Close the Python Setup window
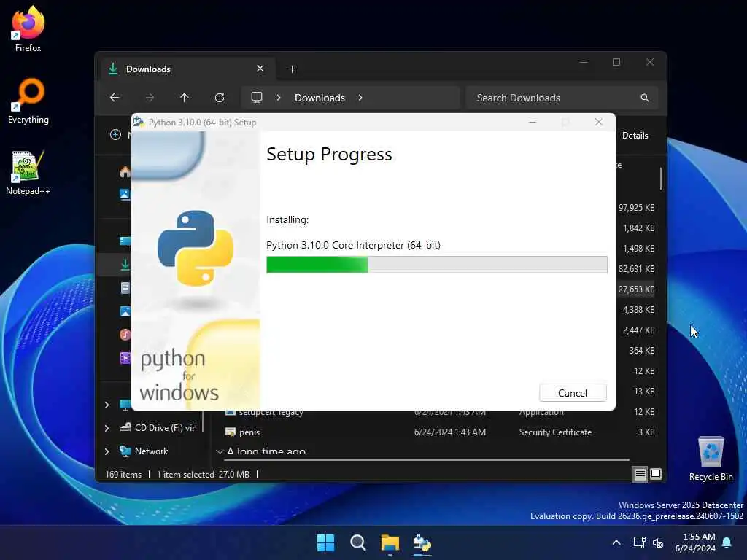The height and width of the screenshot is (560, 747). [599, 122]
